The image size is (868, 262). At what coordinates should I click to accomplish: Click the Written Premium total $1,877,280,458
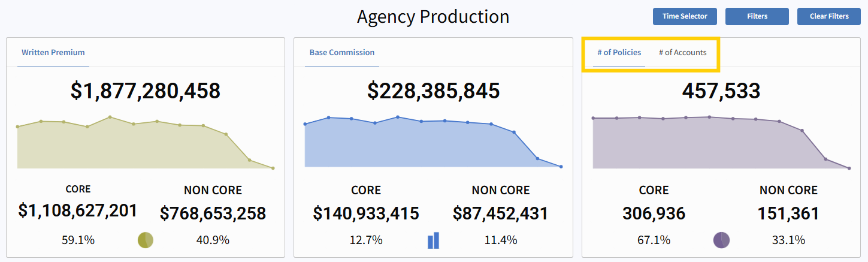(x=146, y=91)
